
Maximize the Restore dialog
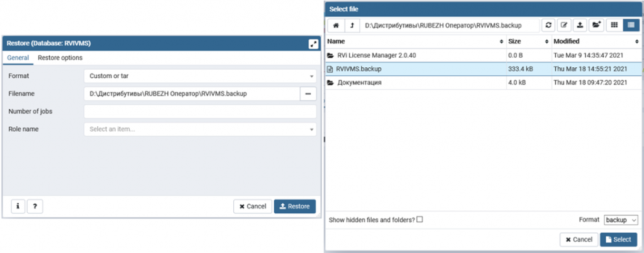[313, 43]
